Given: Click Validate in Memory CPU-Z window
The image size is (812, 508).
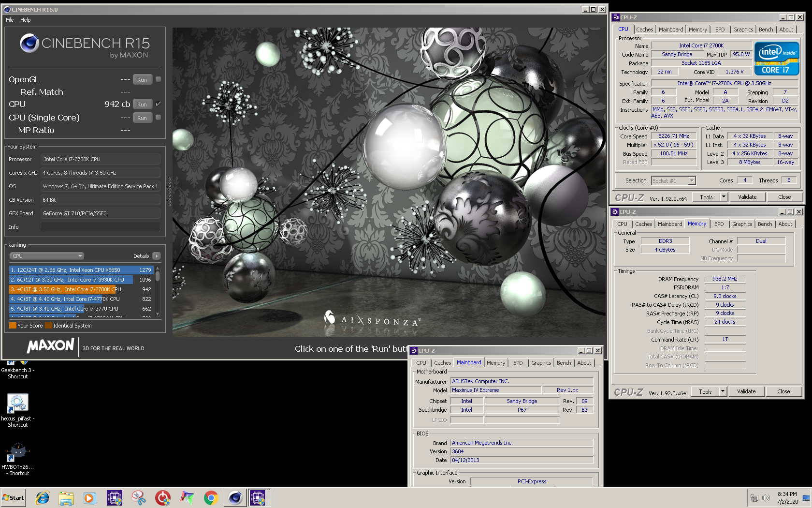Looking at the screenshot, I should (x=746, y=391).
